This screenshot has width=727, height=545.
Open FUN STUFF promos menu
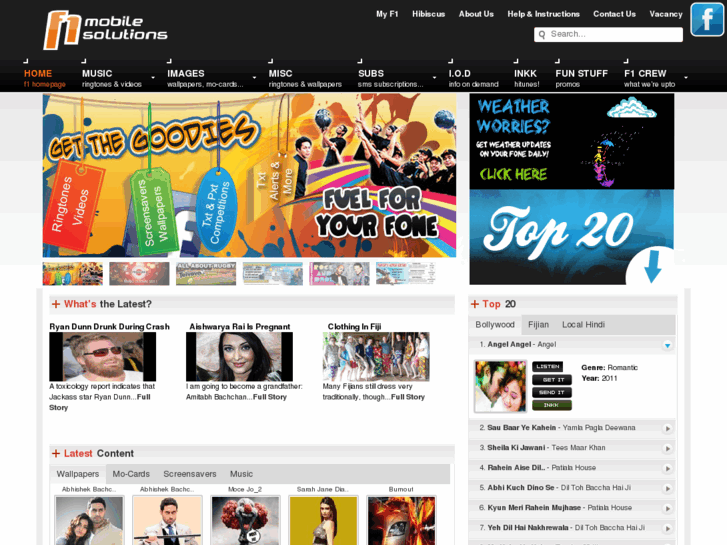(581, 78)
